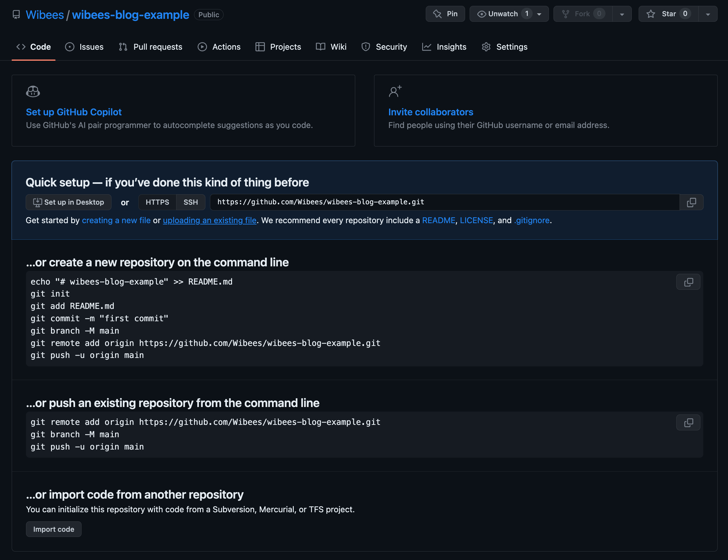Open the uploading an existing file link
The width and height of the screenshot is (728, 560).
coord(209,220)
